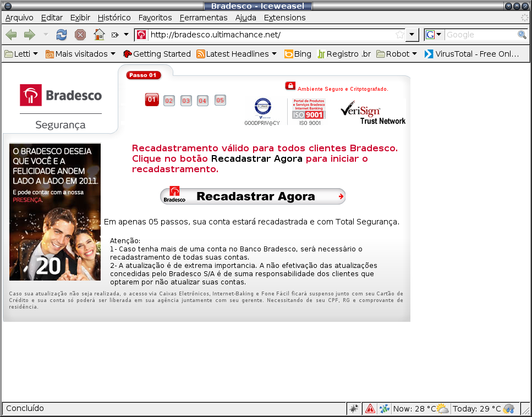Image resolution: width=532 pixels, height=417 pixels.
Task: Click the Back navigation arrow
Action: pos(11,35)
